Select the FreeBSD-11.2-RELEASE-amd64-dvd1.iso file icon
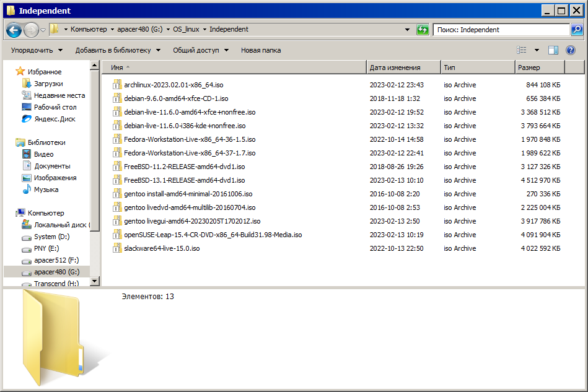Viewport: 588px width, 392px height. pyautogui.click(x=117, y=167)
